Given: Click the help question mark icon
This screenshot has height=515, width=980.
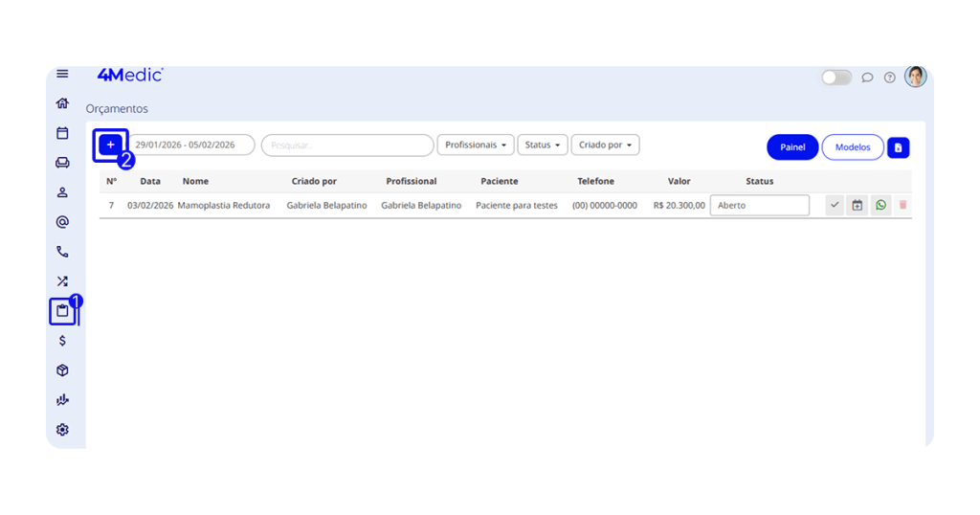Looking at the screenshot, I should (x=889, y=78).
